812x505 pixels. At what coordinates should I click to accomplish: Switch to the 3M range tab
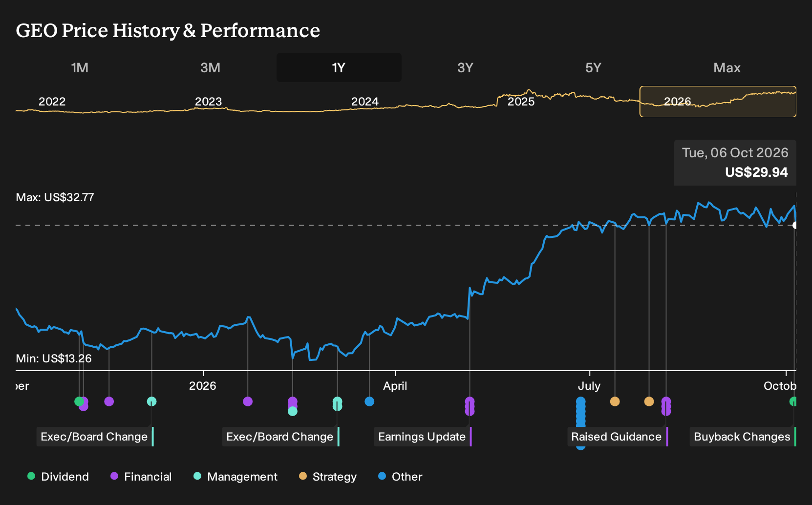pyautogui.click(x=210, y=67)
